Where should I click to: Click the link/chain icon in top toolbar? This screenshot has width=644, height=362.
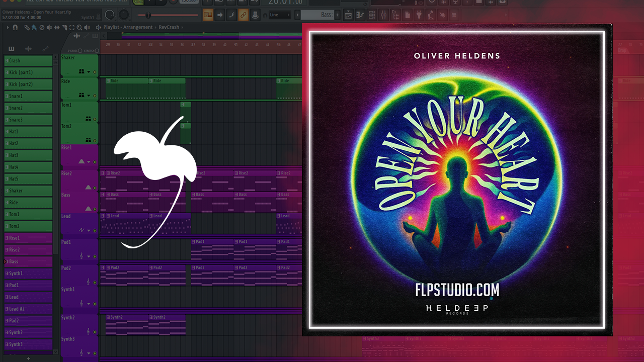243,15
